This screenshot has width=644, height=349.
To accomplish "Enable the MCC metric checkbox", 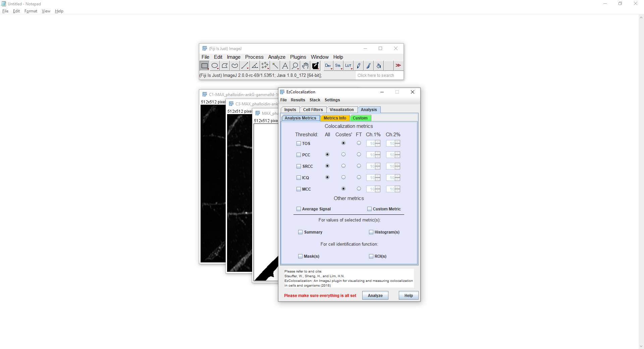I will pyautogui.click(x=299, y=189).
